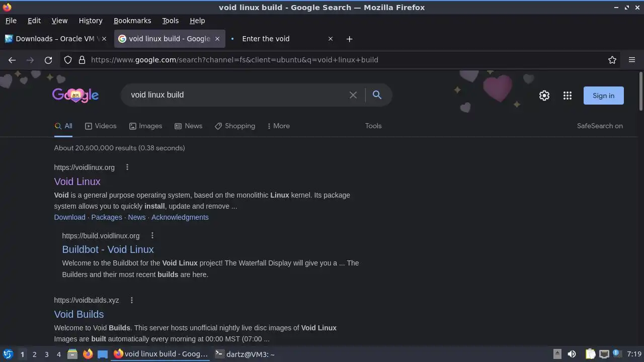Open the desktop start menu icon
This screenshot has width=644, height=362.
click(x=8, y=354)
